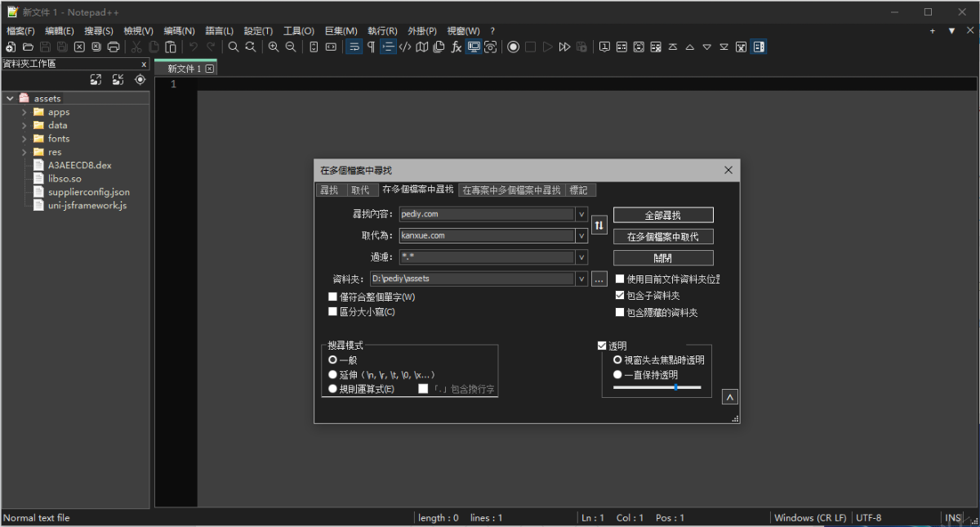
Task: Click the swap find and replace button
Action: click(599, 226)
